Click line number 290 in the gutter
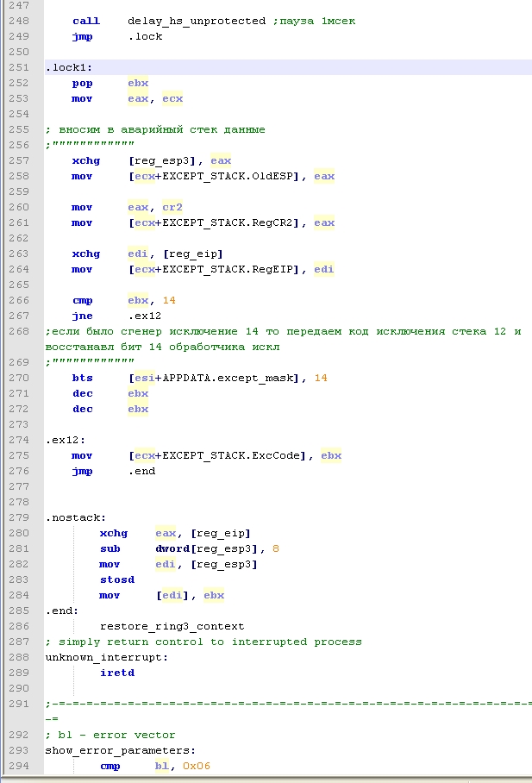 [x=19, y=689]
